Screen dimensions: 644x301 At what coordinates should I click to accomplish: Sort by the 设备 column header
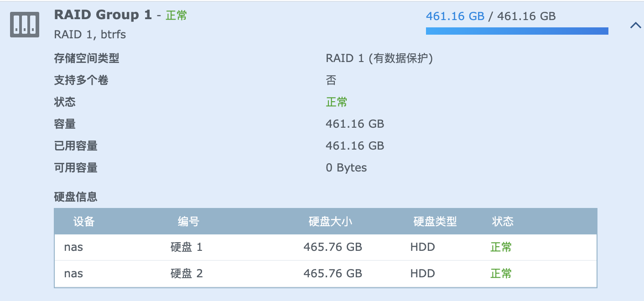point(84,222)
